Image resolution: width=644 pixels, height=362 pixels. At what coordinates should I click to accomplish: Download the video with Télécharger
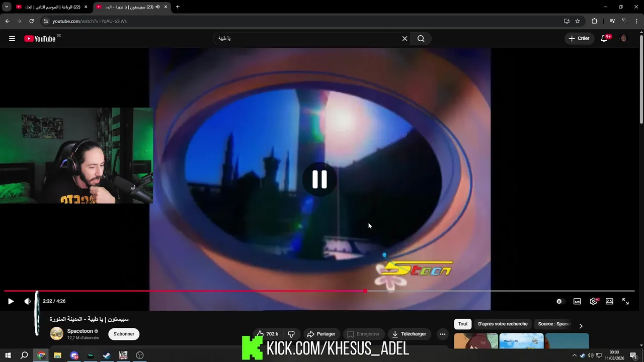click(x=409, y=334)
